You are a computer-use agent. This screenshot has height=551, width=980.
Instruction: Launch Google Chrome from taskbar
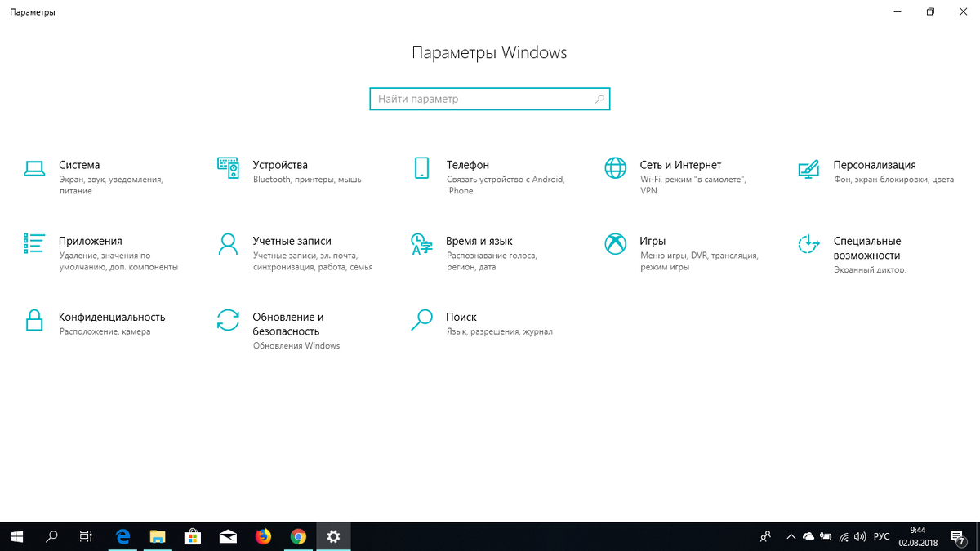tap(298, 536)
